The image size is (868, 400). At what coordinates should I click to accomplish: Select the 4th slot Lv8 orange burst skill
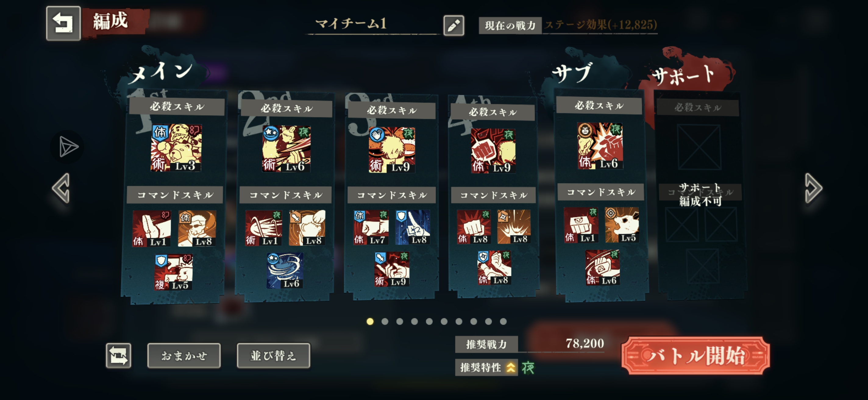[x=514, y=227]
